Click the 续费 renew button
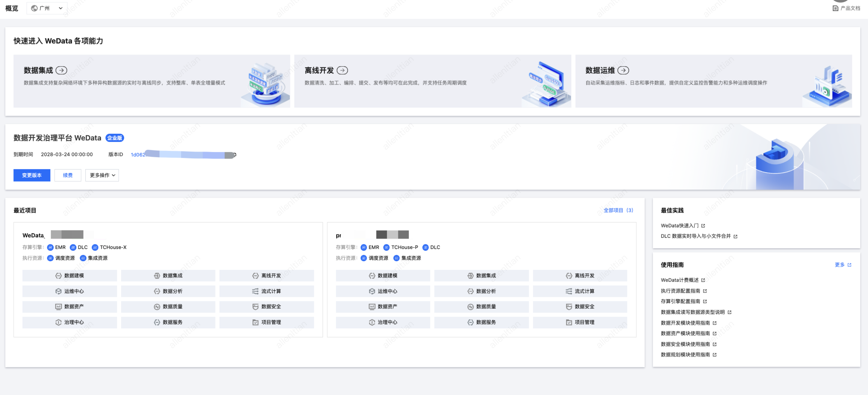Viewport: 868px width, 395px height. point(68,175)
